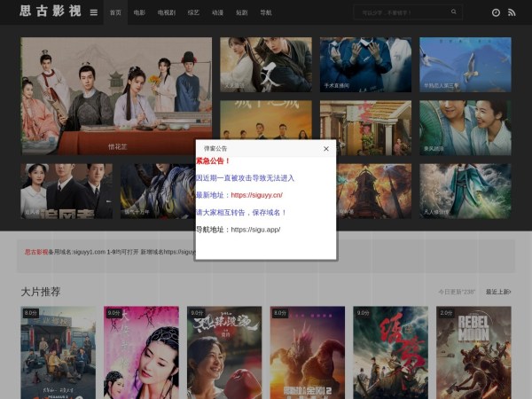Open the Godzilla Kong 2 movie poster
Image resolution: width=532 pixels, height=399 pixels.
pos(308,353)
